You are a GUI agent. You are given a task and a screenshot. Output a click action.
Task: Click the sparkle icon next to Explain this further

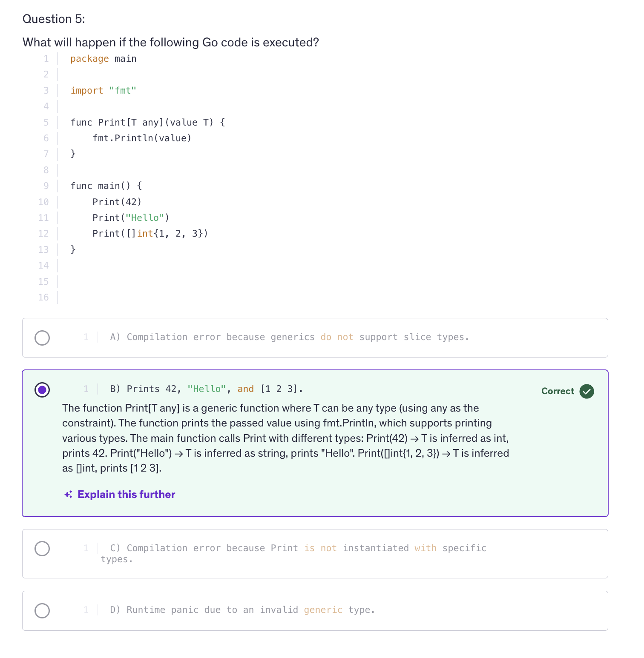click(68, 495)
